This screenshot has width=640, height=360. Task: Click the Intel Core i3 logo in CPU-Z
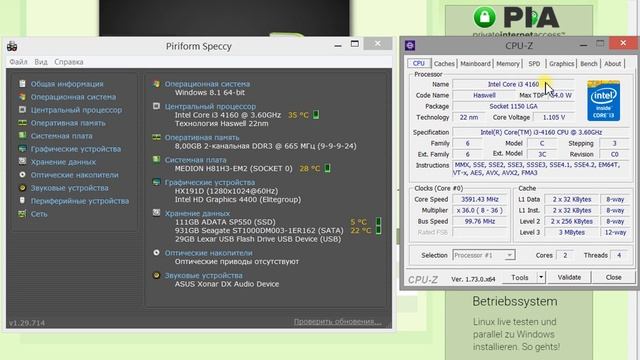click(x=604, y=101)
